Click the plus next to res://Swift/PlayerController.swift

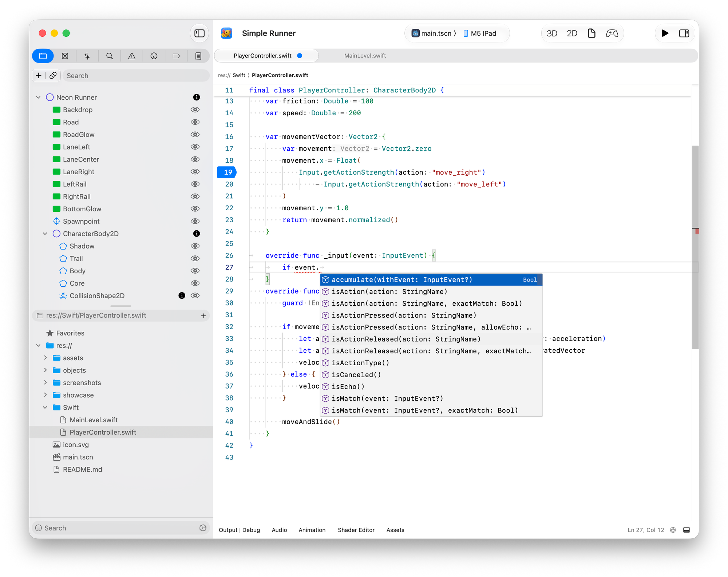(x=203, y=316)
